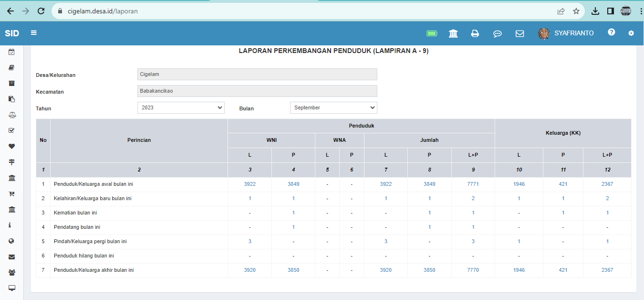The width and height of the screenshot is (644, 300).
Task: Select the globe icon in the left sidebar
Action: click(11, 241)
